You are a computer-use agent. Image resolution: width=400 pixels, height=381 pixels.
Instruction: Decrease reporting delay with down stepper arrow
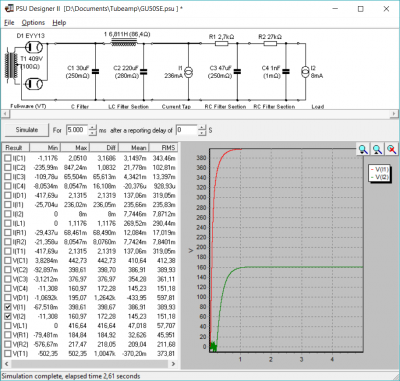tap(202, 133)
